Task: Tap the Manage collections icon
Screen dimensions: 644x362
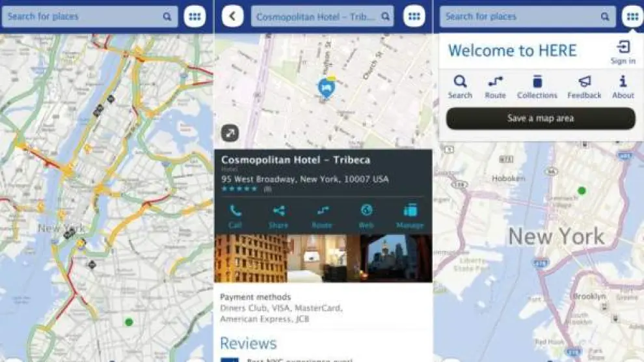Action: pos(410,211)
